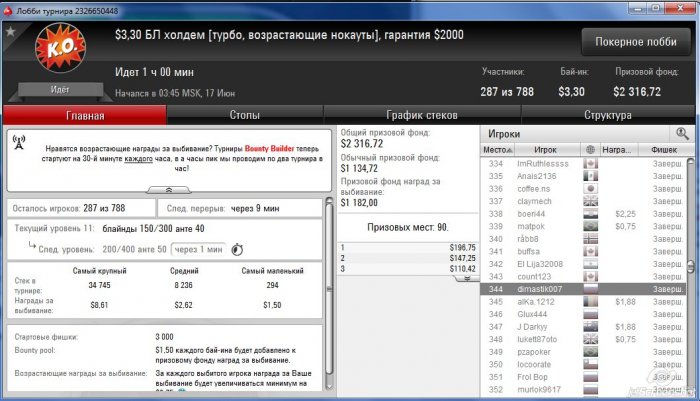Click flag icon next to locoorate
The image size is (700, 401).
pyautogui.click(x=590, y=364)
